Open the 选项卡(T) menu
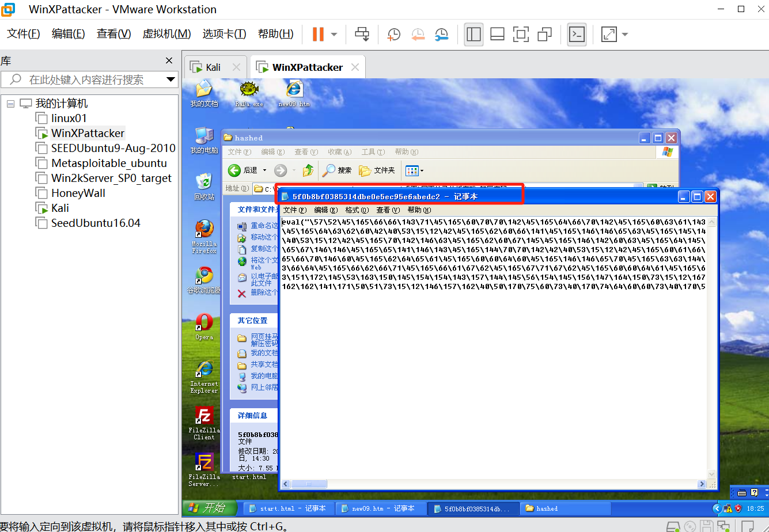The height and width of the screenshot is (532, 769). point(225,34)
